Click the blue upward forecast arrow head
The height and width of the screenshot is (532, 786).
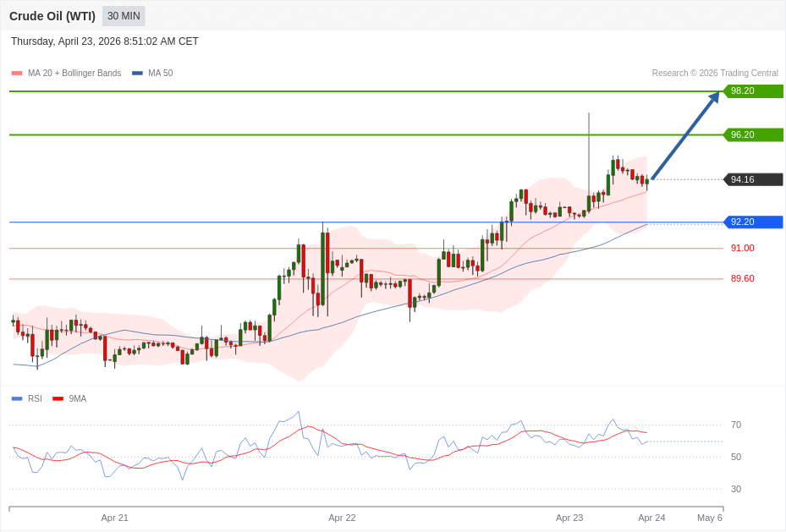coord(713,97)
